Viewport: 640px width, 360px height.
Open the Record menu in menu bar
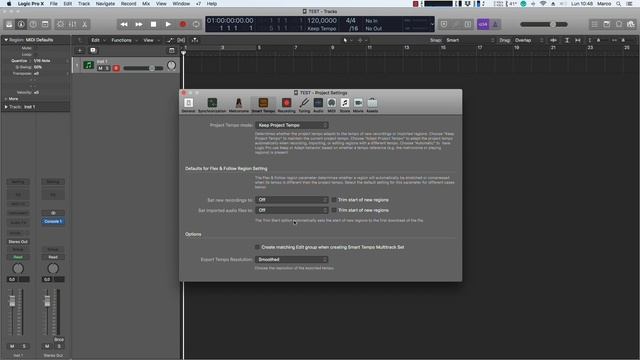(x=129, y=4)
